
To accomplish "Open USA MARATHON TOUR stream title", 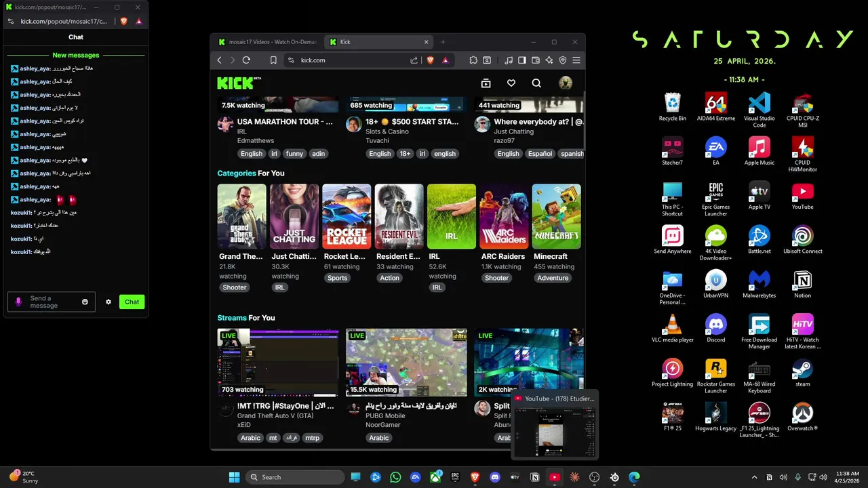I will click(285, 122).
